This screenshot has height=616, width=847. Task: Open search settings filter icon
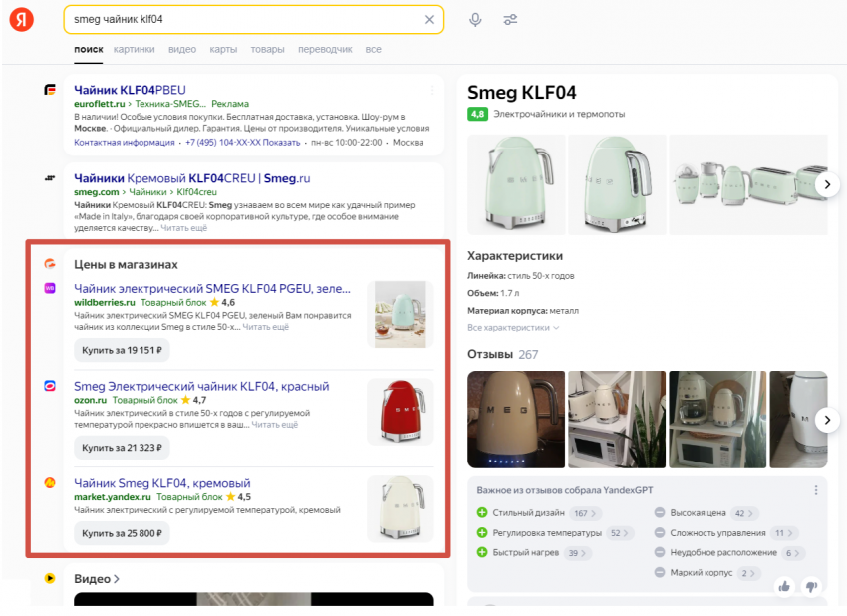510,20
